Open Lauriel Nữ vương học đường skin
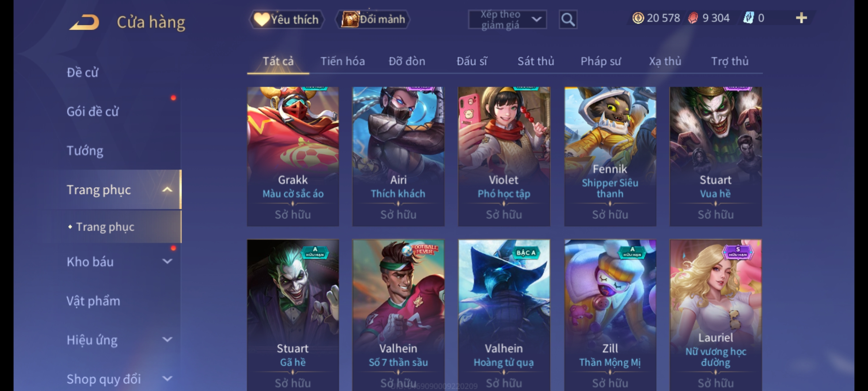Viewport: 868px width, 391px height. pyautogui.click(x=715, y=315)
